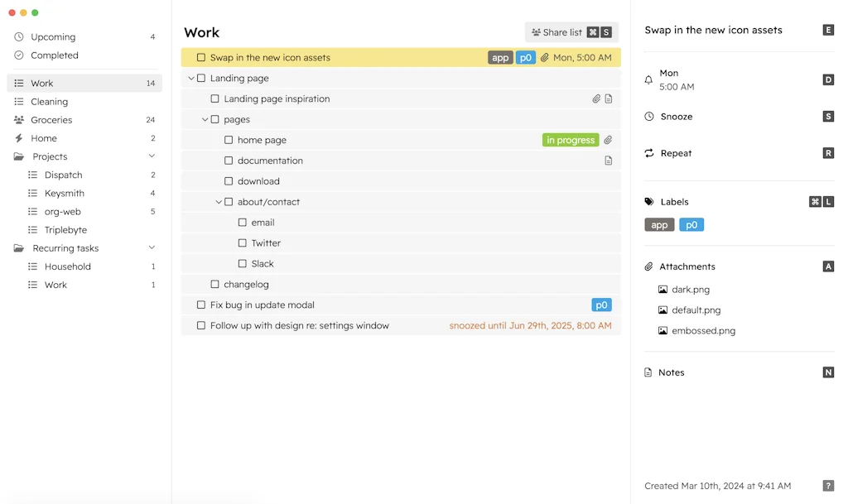Check off the Fix bug in update modal task
Screen dimensions: 848x504
coord(201,305)
